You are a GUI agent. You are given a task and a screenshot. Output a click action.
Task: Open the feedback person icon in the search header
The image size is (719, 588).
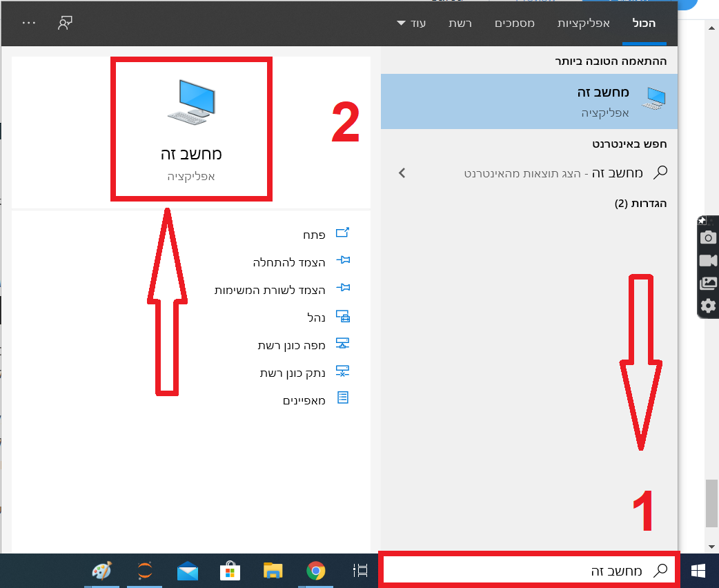point(65,23)
